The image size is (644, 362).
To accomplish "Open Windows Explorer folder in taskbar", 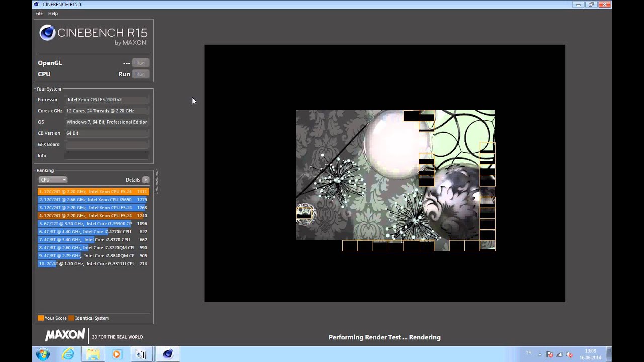I will click(93, 354).
